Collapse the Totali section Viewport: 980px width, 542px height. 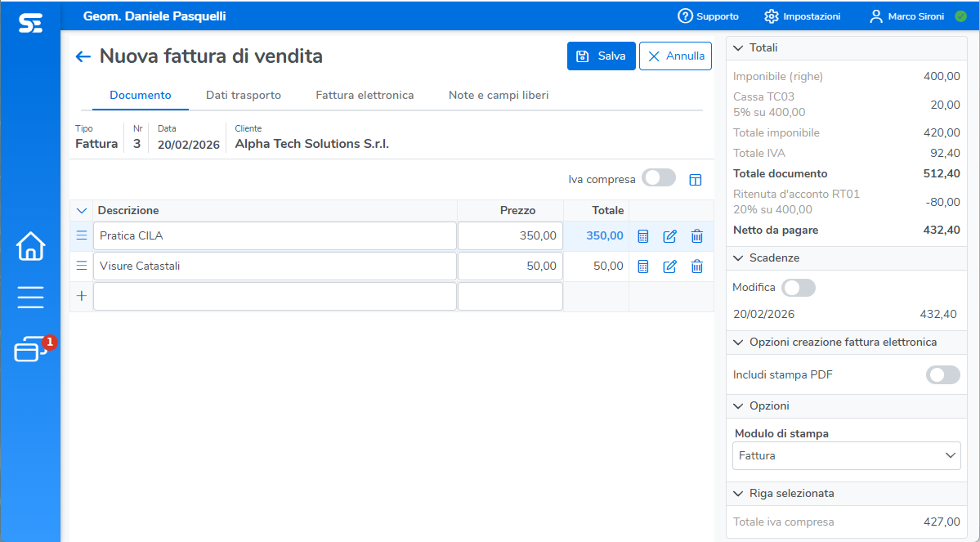click(738, 48)
